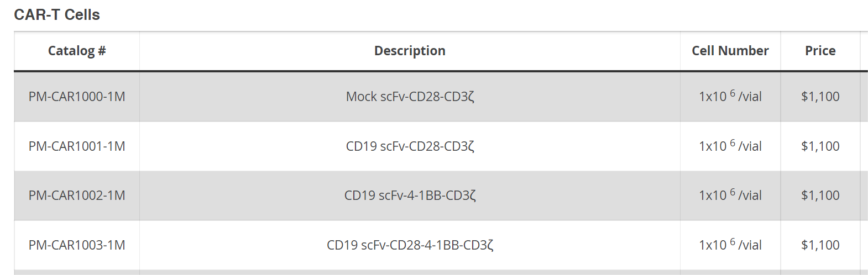Select the Price column header
The image size is (868, 275).
[x=820, y=51]
